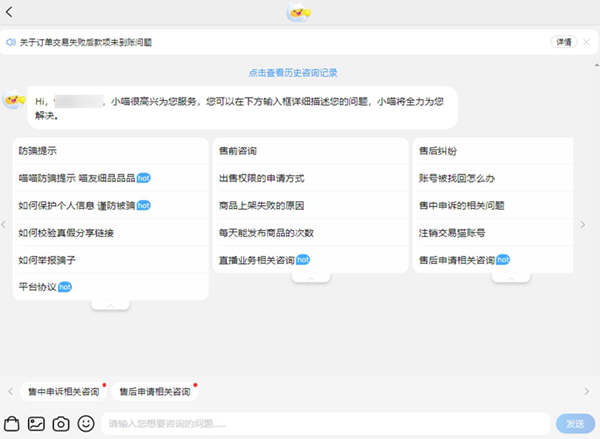Click the back arrow at top left

click(11, 12)
